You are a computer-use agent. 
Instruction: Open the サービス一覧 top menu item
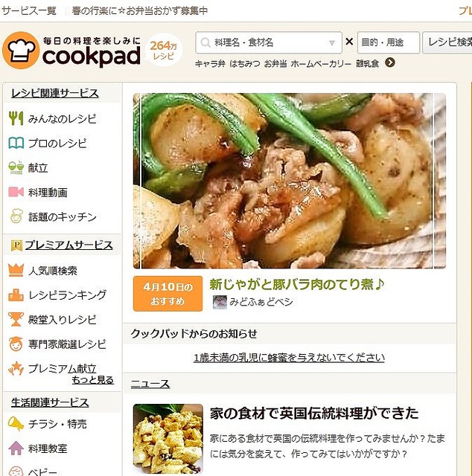(29, 10)
